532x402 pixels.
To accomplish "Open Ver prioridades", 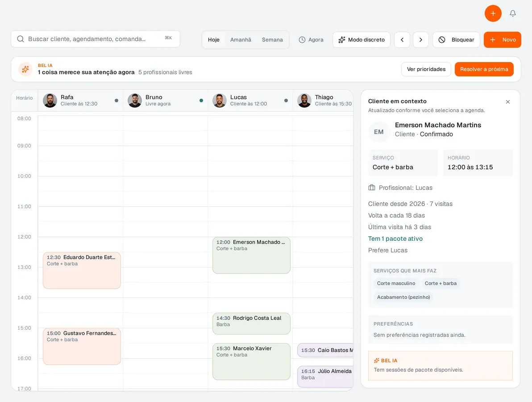I will click(426, 69).
